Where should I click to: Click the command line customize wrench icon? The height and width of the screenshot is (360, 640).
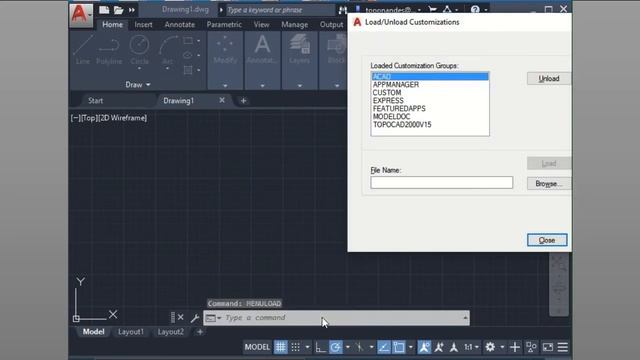coord(195,318)
